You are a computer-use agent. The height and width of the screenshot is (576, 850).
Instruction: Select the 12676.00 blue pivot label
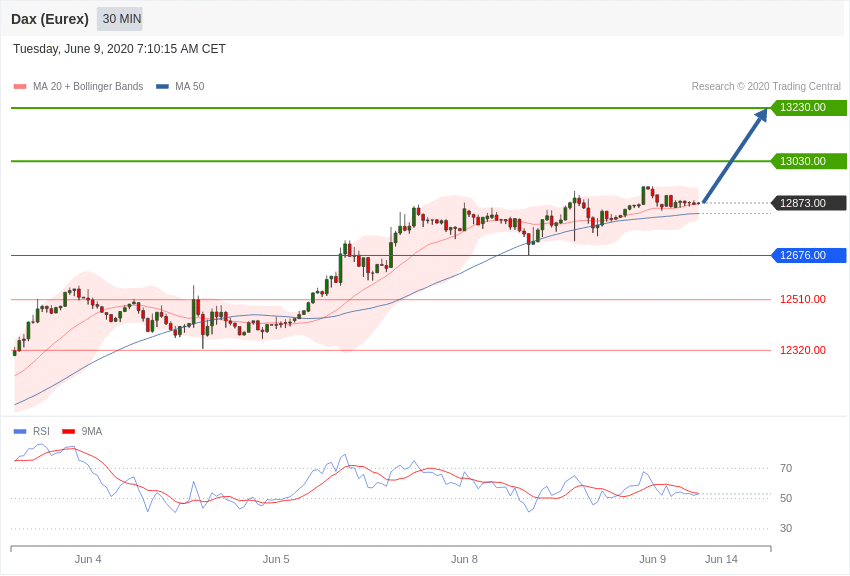pos(808,255)
